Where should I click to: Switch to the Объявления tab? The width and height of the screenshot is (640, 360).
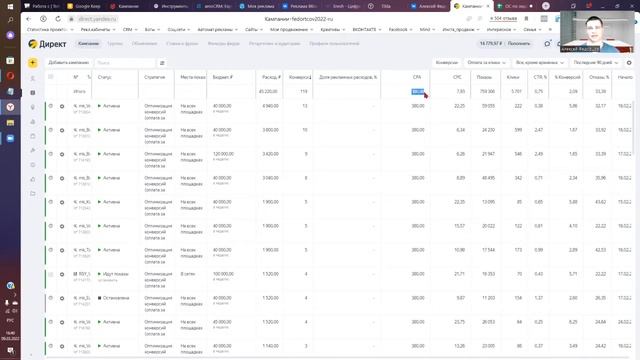tap(144, 43)
